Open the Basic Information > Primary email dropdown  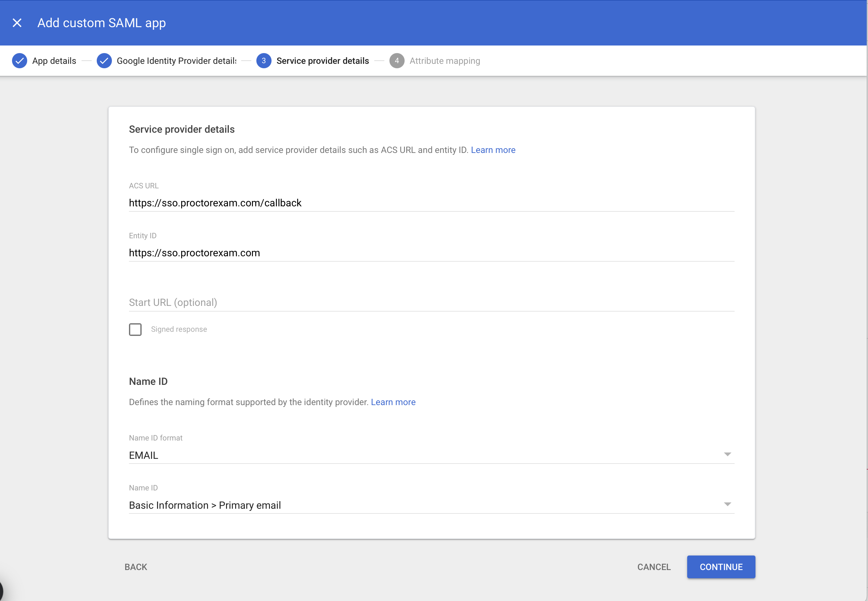click(431, 505)
